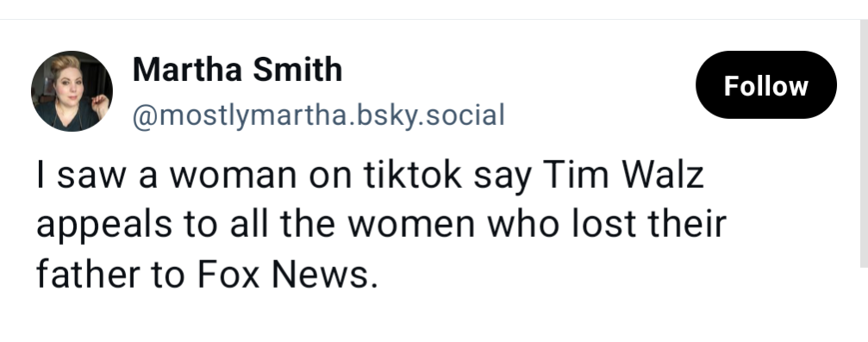868x342 pixels.
Task: Click the word 'father' in the post
Action: pos(88,275)
